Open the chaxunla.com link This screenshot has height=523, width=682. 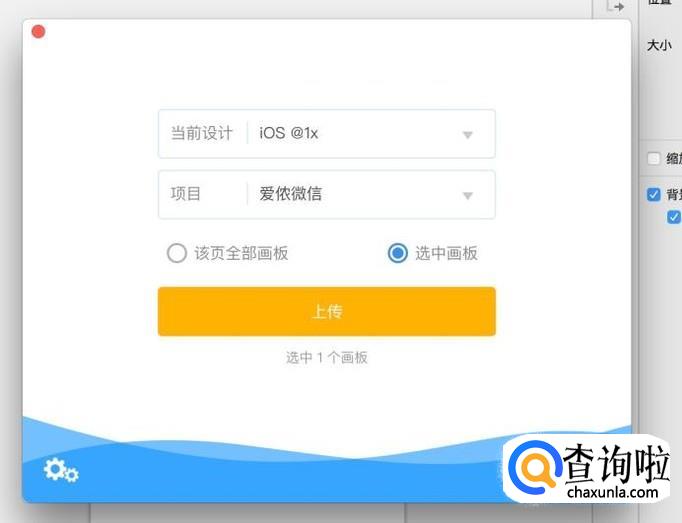coord(612,493)
